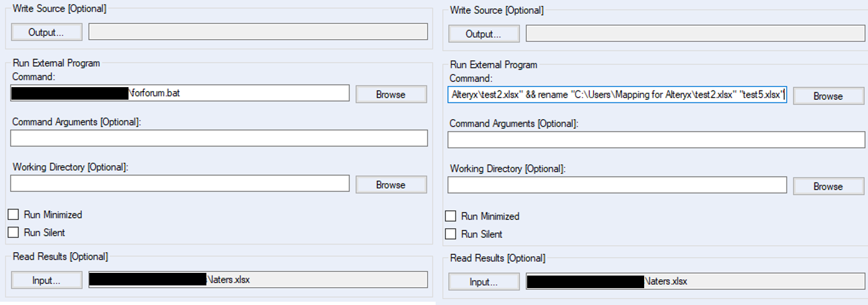The height and width of the screenshot is (305, 868).
Task: Browse for a working directory in right panel
Action: pos(828,186)
